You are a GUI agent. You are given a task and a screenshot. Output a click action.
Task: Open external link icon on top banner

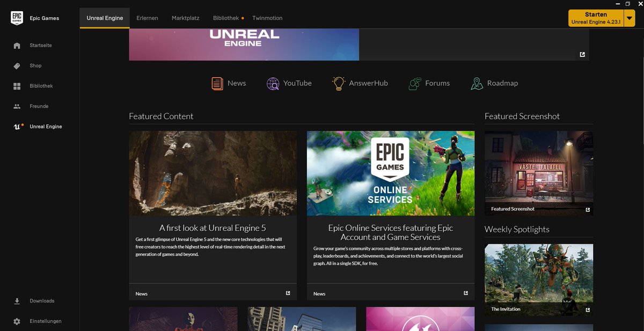point(582,55)
